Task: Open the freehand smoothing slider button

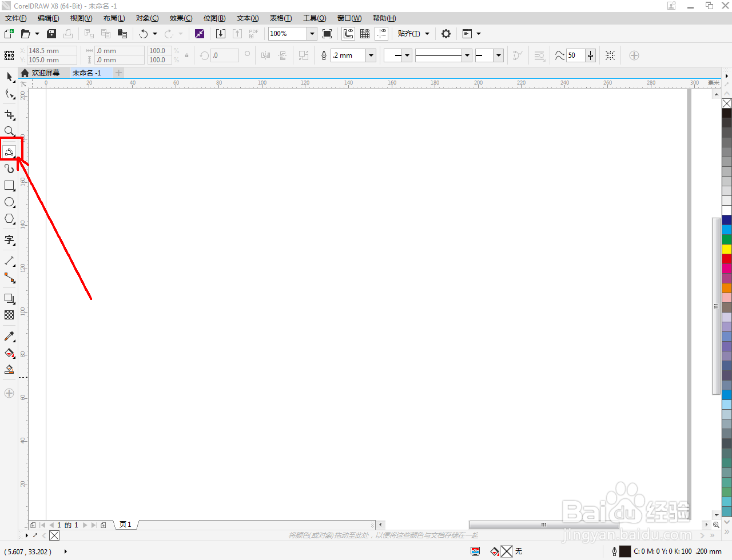Action: (x=591, y=55)
